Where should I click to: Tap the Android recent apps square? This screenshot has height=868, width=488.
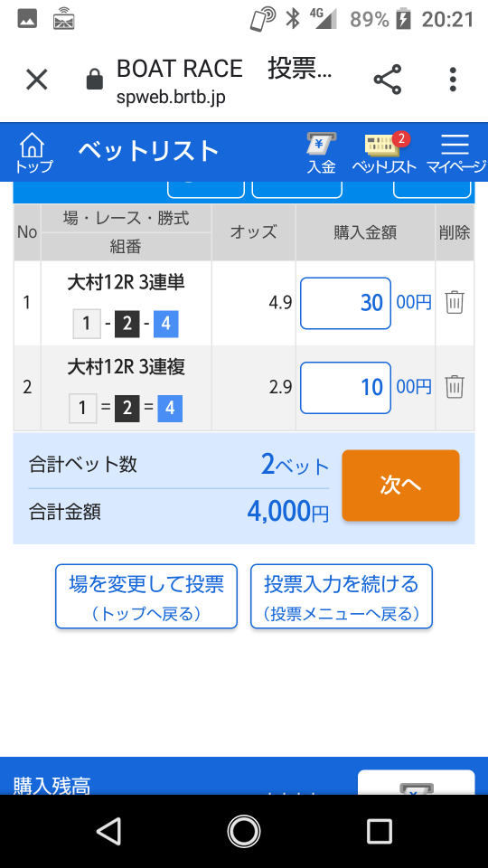click(380, 832)
